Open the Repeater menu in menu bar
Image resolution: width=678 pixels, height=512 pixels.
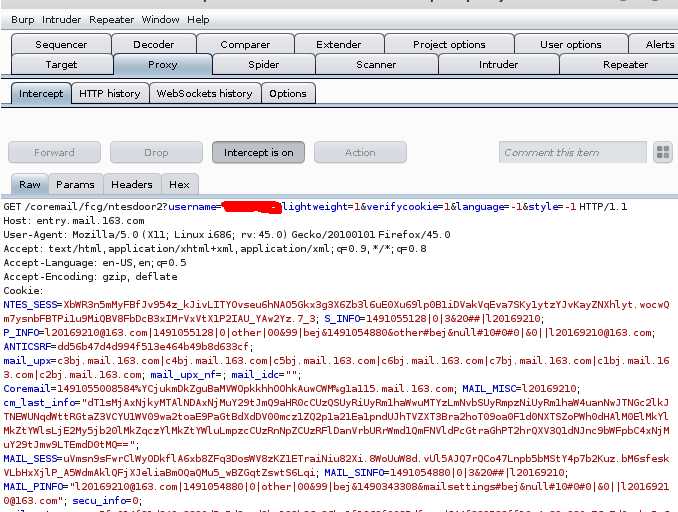112,20
